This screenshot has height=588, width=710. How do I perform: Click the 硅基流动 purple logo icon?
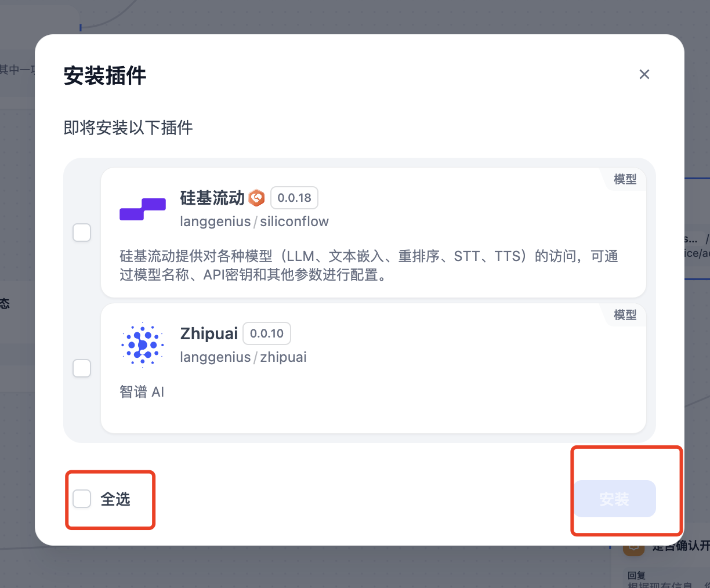coord(143,209)
